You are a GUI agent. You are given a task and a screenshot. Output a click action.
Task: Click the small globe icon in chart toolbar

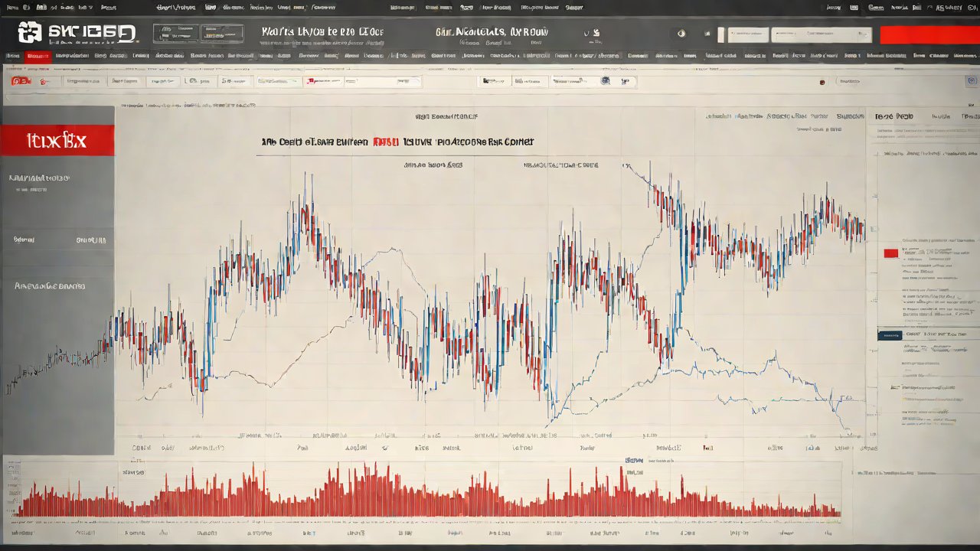(x=606, y=80)
